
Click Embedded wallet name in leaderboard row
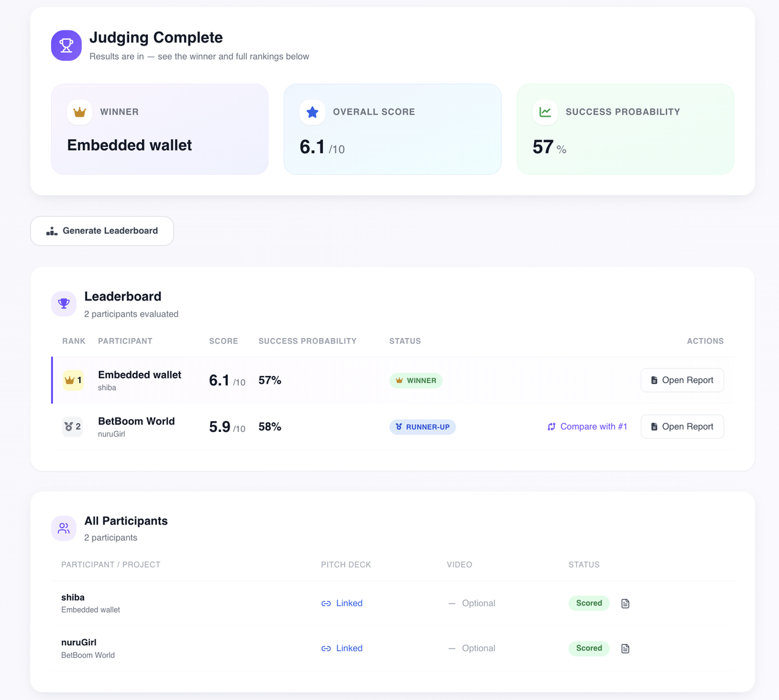coord(139,375)
